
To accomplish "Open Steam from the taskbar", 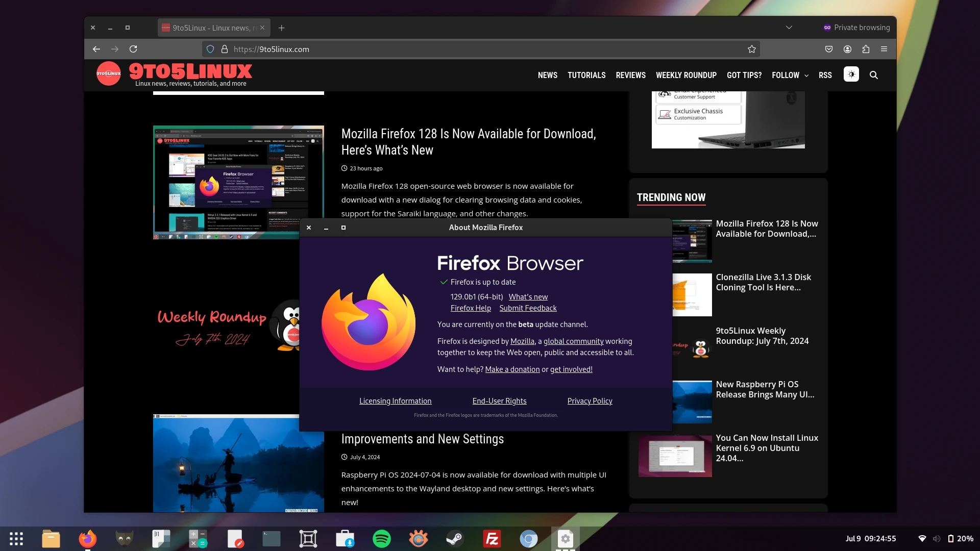I will click(x=455, y=538).
